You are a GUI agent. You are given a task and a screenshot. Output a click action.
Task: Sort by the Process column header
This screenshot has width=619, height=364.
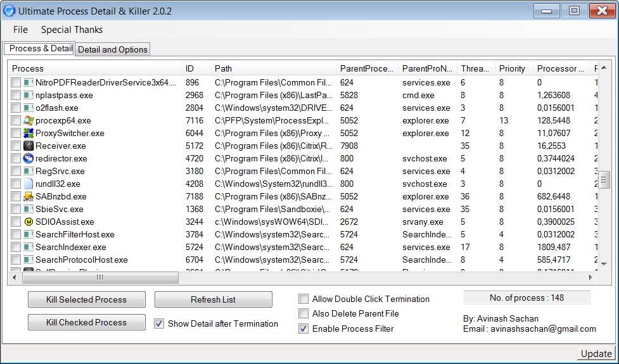(95, 68)
